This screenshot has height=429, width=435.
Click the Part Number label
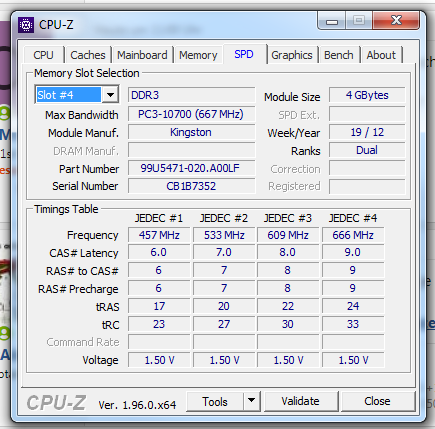89,169
